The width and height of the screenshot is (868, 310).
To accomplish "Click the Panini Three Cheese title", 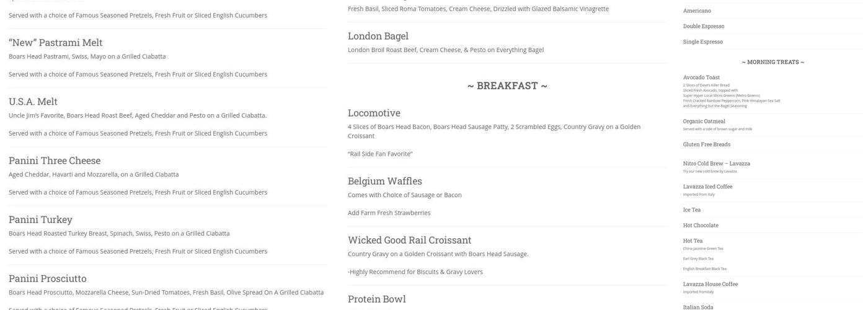I will (55, 161).
